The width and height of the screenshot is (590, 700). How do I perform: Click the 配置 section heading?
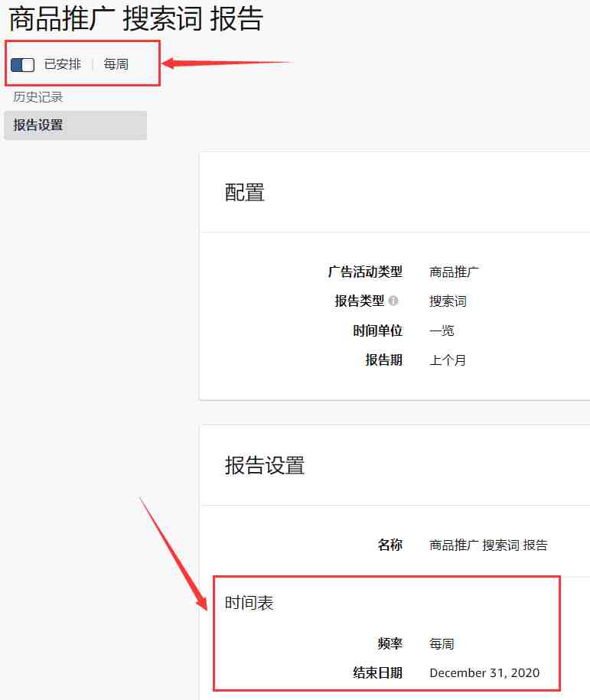click(245, 193)
